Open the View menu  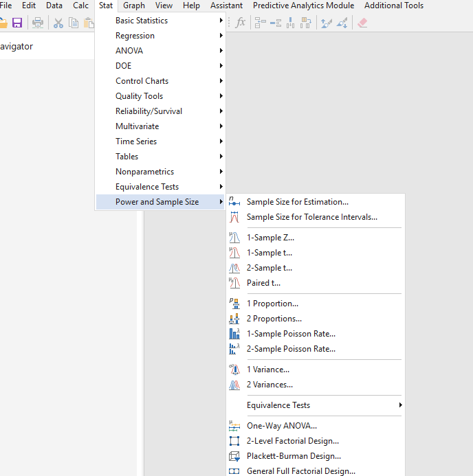click(164, 5)
